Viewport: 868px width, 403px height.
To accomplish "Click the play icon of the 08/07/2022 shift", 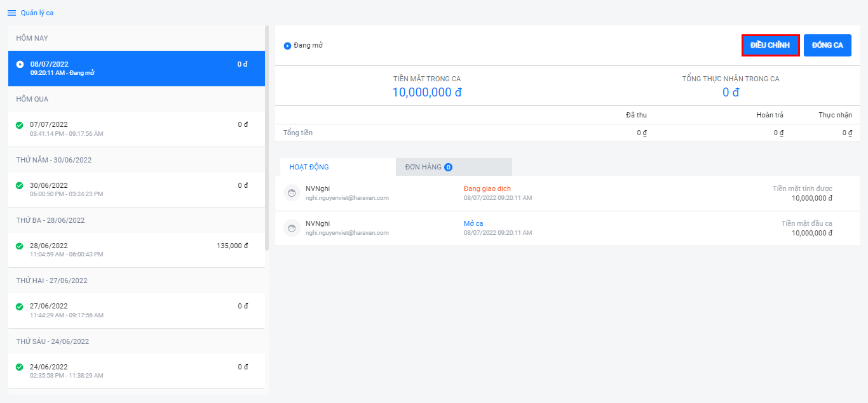I will pos(20,64).
